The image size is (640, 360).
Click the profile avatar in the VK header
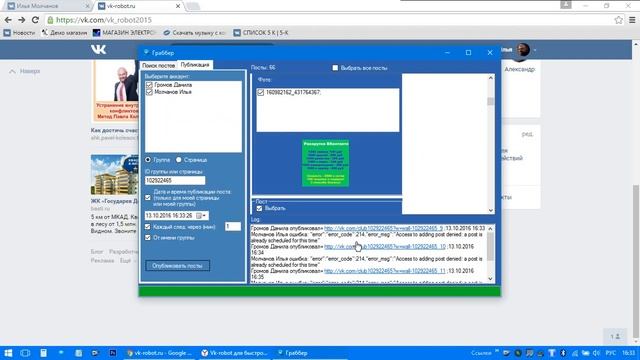pos(523,50)
